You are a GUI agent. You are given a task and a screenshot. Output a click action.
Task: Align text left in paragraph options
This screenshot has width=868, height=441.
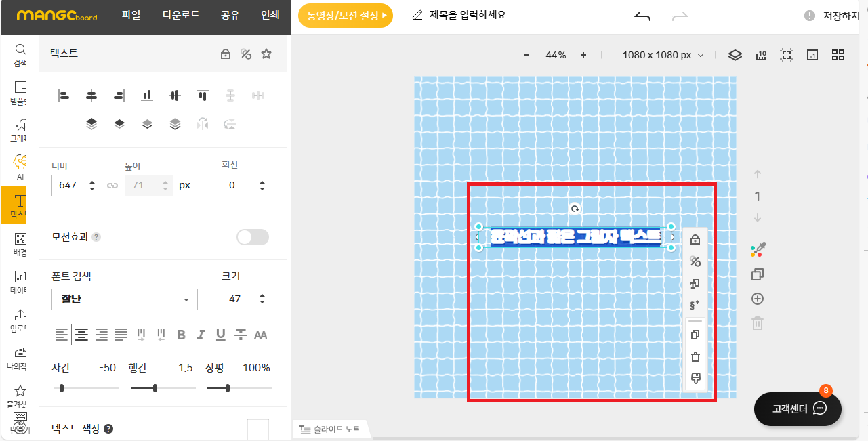point(62,334)
